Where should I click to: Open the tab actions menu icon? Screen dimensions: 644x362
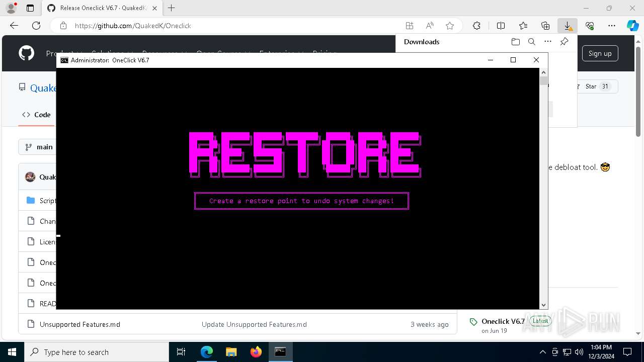[x=30, y=8]
